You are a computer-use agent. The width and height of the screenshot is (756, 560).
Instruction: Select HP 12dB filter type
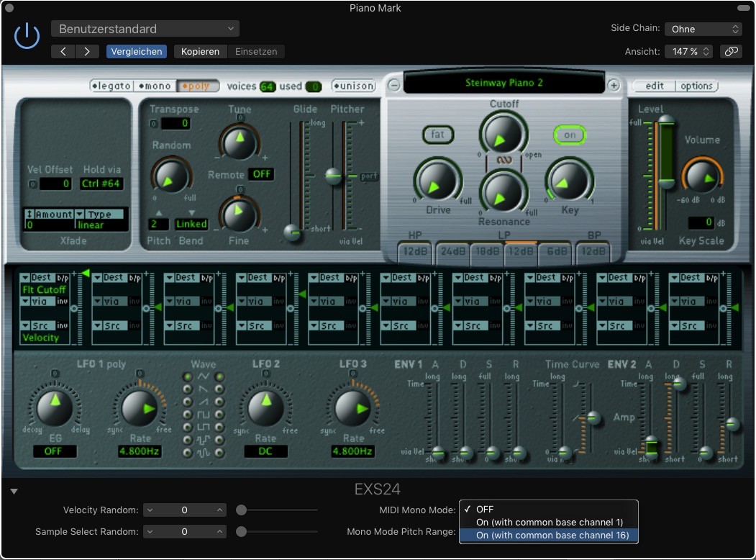tap(415, 251)
